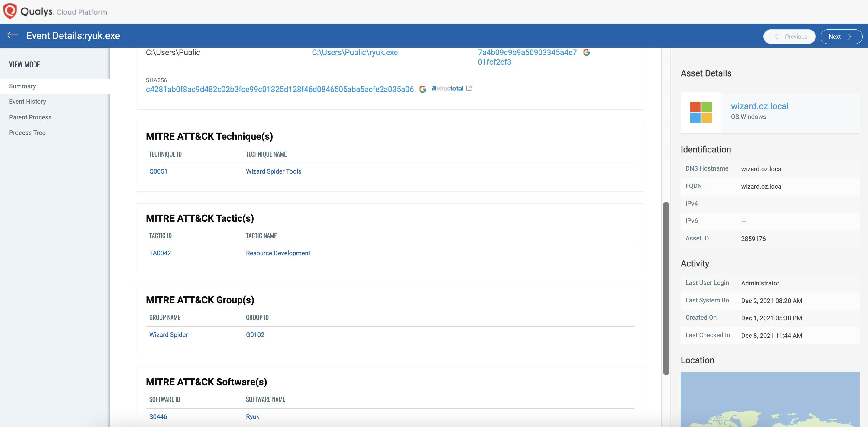
Task: Click the wizard.oz.local asset hostname link
Action: 760,106
